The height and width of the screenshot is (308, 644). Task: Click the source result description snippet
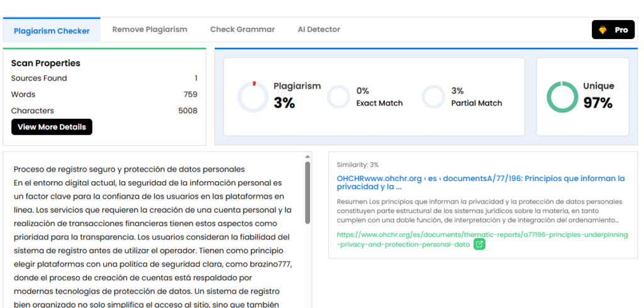click(x=479, y=211)
